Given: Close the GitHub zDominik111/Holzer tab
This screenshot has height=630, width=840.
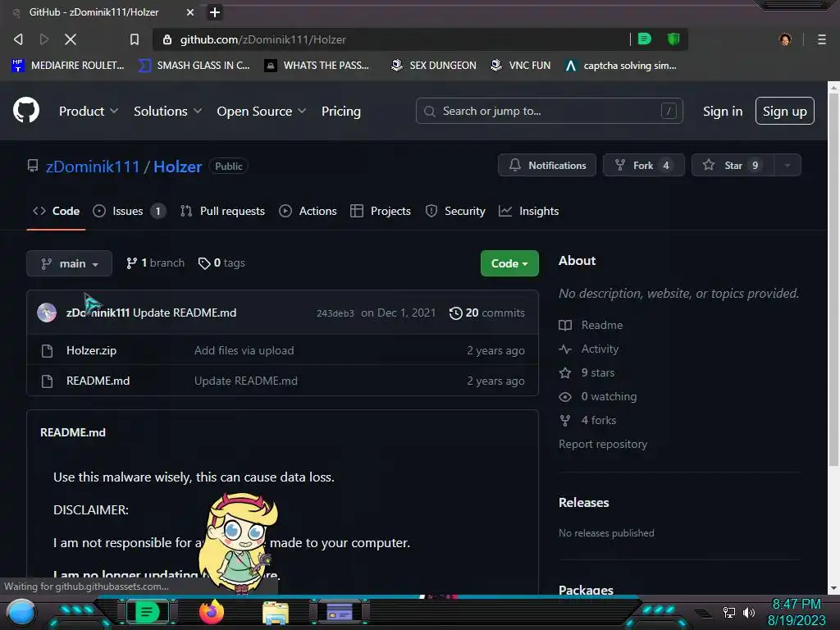Looking at the screenshot, I should tap(189, 11).
